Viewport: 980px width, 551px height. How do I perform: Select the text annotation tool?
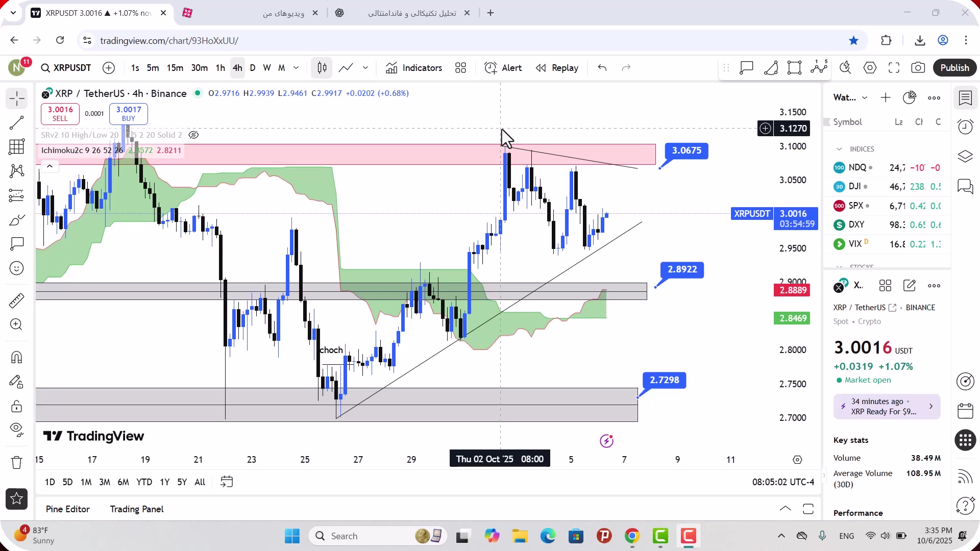[x=17, y=244]
